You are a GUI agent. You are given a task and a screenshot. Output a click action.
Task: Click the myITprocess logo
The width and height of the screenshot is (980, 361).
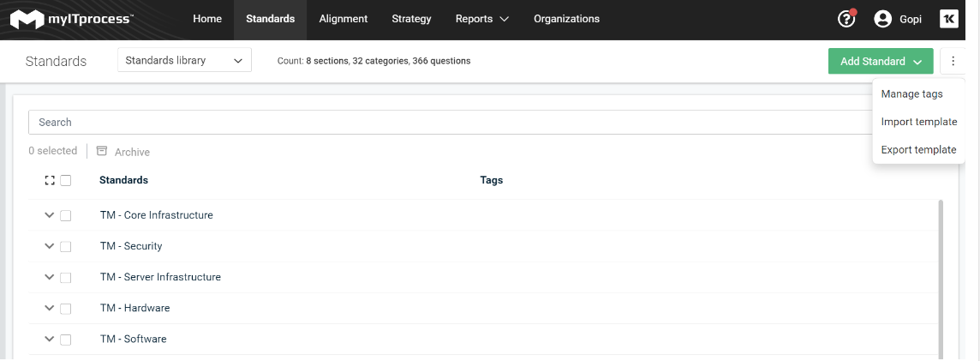(71, 20)
